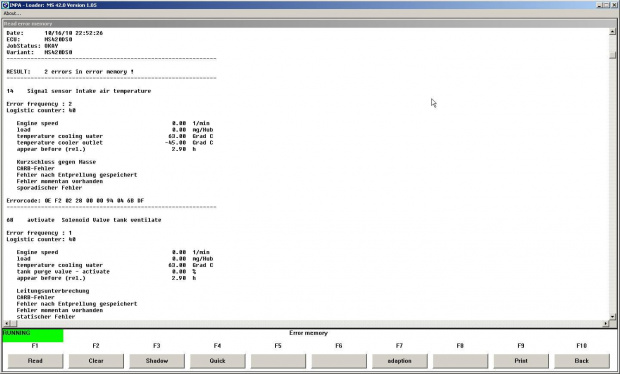Click the blank button under F6

[x=339, y=361]
